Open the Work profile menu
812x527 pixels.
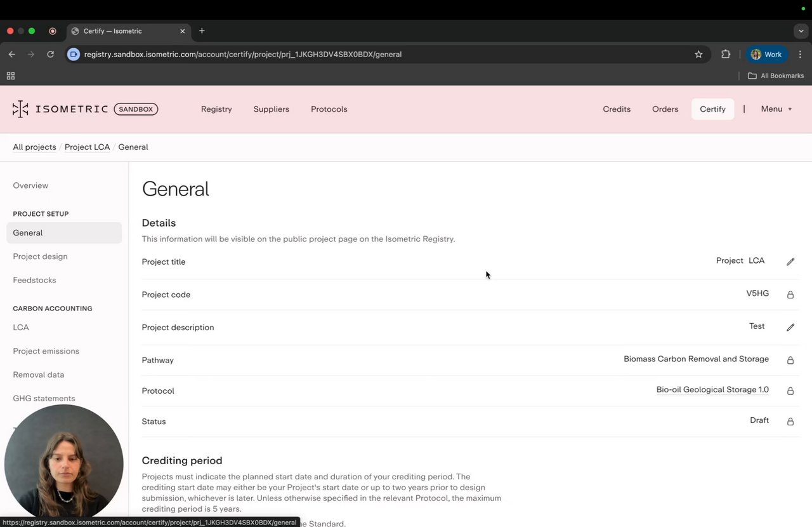point(767,55)
